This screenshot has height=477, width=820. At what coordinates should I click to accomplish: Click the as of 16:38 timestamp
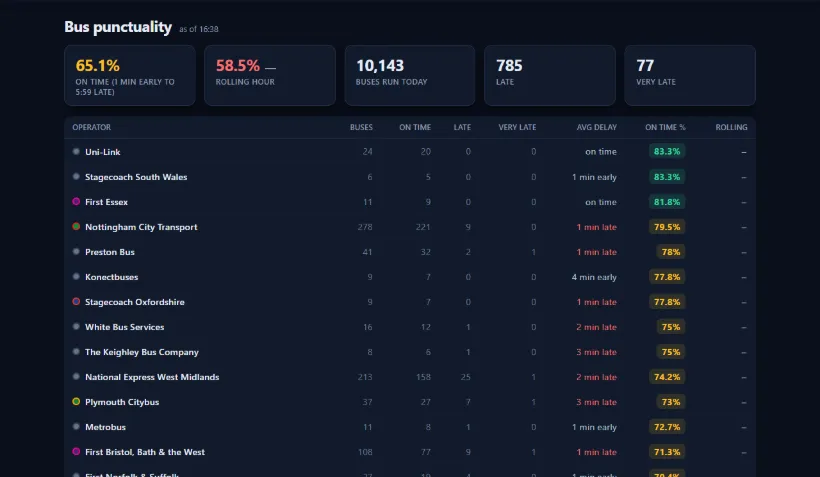click(x=199, y=29)
